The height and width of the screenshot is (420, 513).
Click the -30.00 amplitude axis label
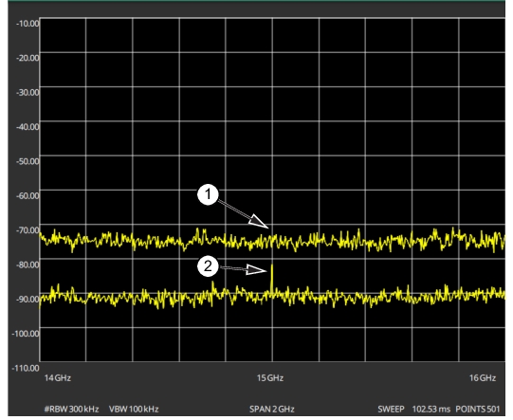click(x=27, y=92)
